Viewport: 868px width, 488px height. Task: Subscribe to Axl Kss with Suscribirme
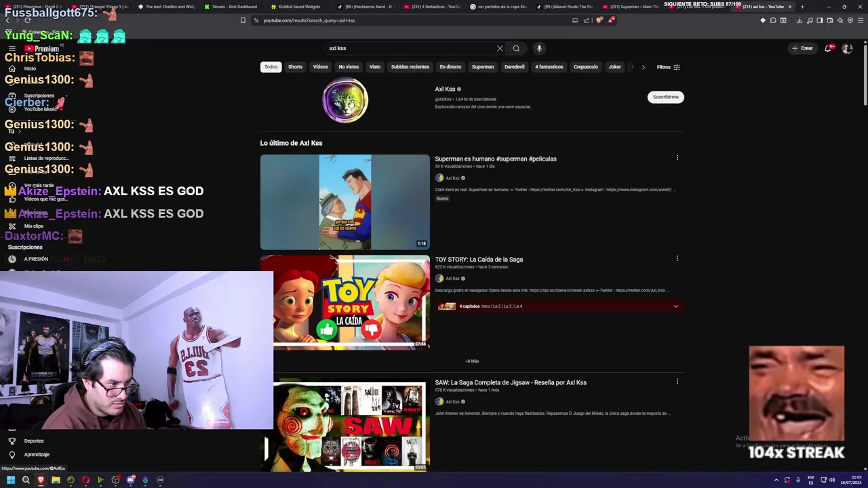point(665,97)
